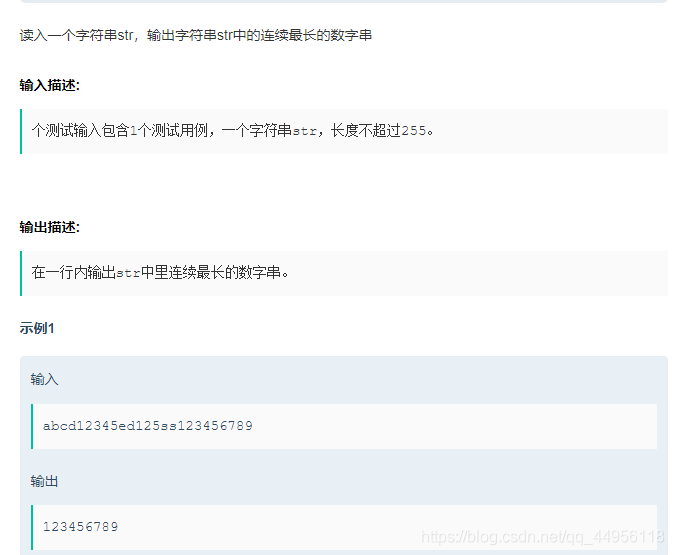Click the input description block mentioning 255

click(x=344, y=131)
